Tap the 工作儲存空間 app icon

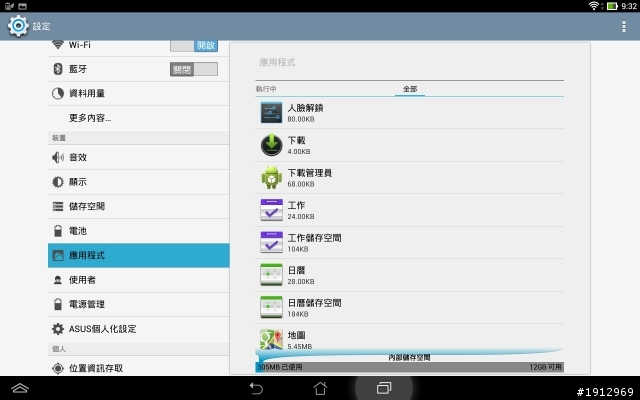pos(271,242)
